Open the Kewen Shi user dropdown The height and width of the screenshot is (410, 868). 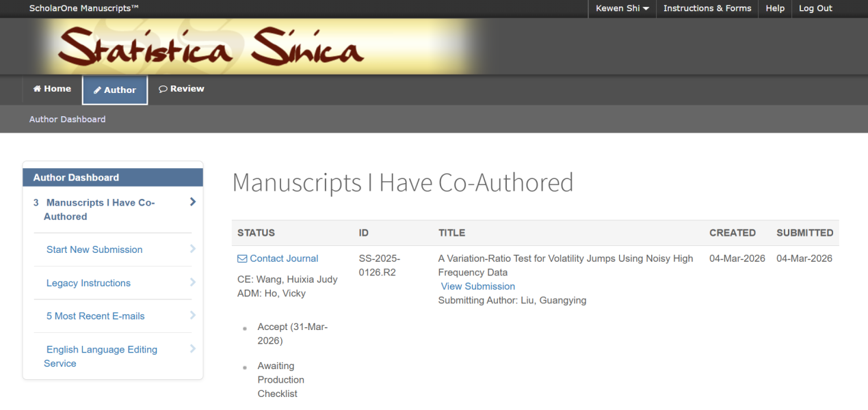pyautogui.click(x=622, y=8)
